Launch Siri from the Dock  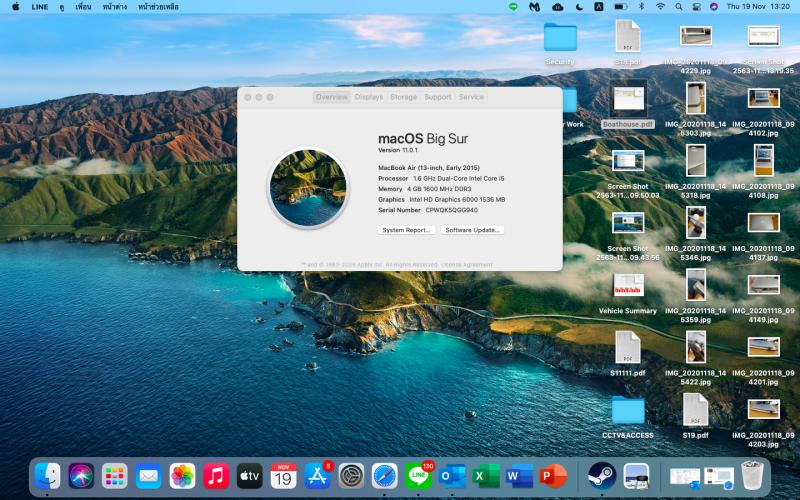(x=81, y=476)
